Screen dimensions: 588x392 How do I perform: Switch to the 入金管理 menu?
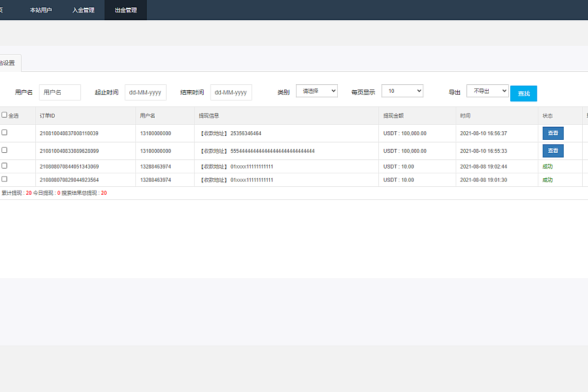coord(83,10)
